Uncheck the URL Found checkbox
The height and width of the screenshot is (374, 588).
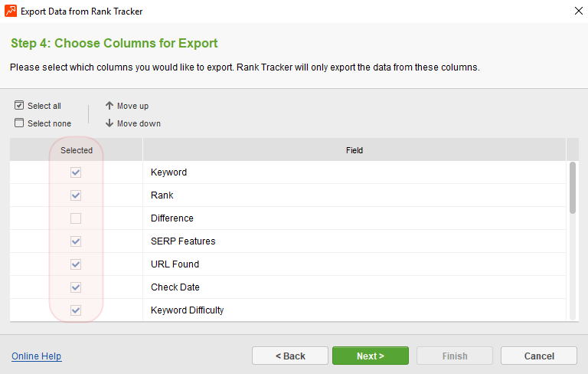(x=76, y=264)
